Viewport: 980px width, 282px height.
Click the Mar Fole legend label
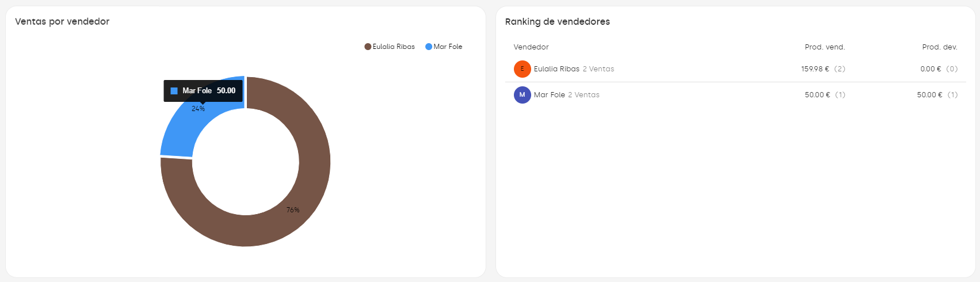448,47
